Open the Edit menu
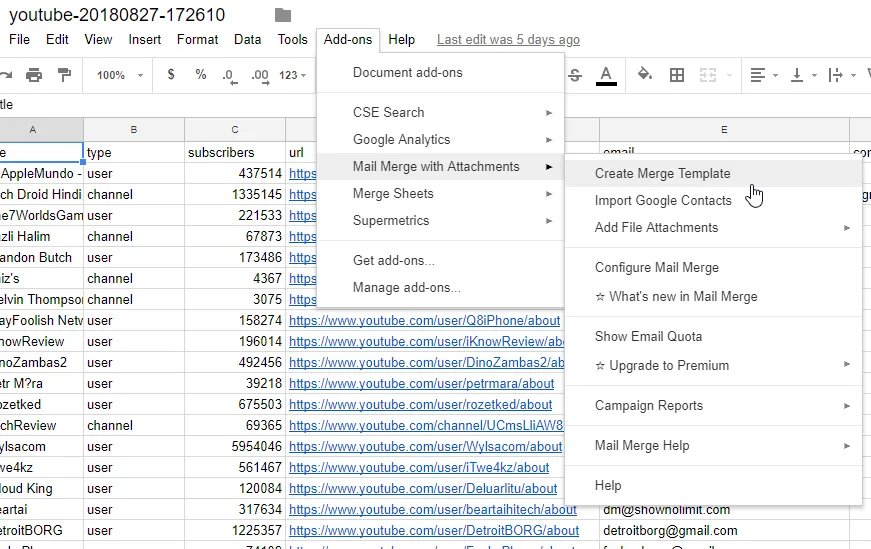 [x=57, y=39]
